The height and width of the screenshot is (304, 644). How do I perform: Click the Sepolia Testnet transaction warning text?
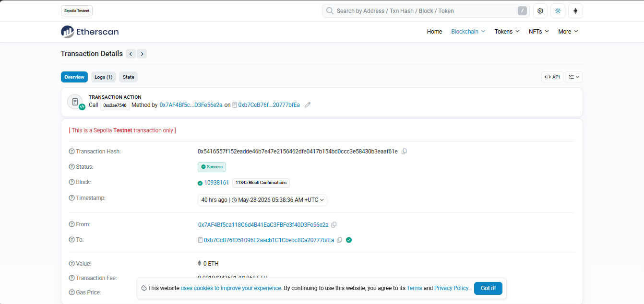coord(122,130)
